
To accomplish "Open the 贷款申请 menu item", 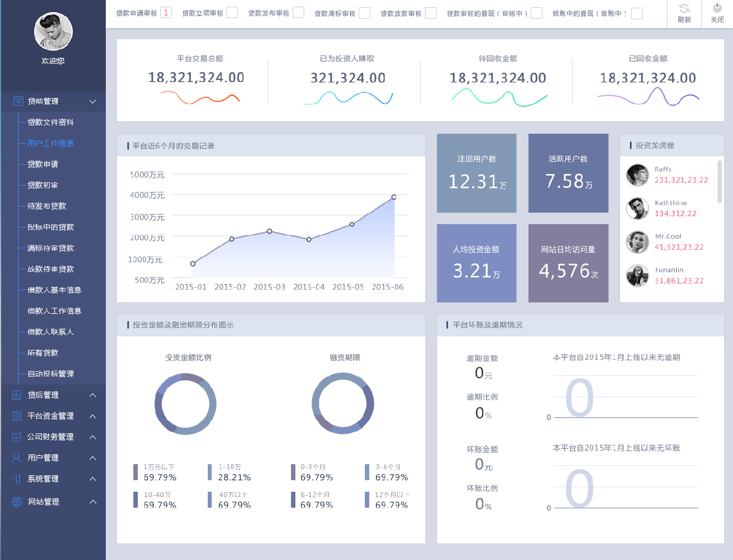I will point(43,164).
